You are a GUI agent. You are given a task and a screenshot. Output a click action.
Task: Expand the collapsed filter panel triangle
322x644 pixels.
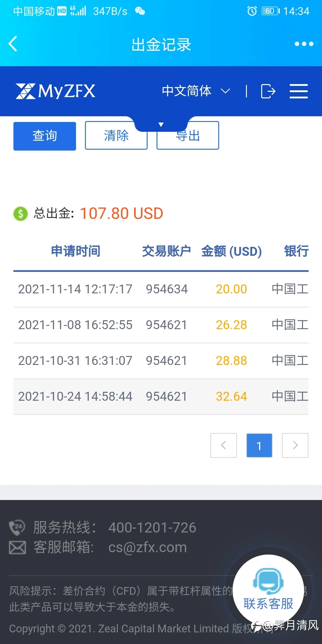161,125
